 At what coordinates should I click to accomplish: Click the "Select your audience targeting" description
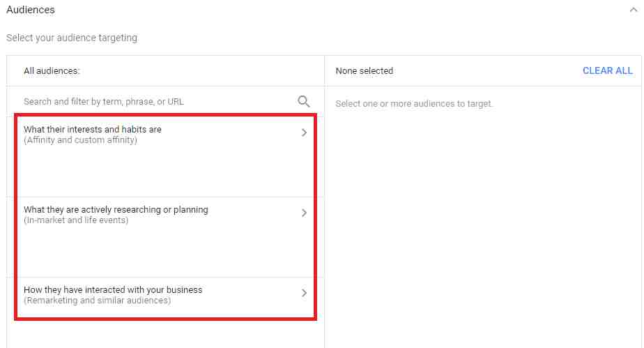click(72, 38)
